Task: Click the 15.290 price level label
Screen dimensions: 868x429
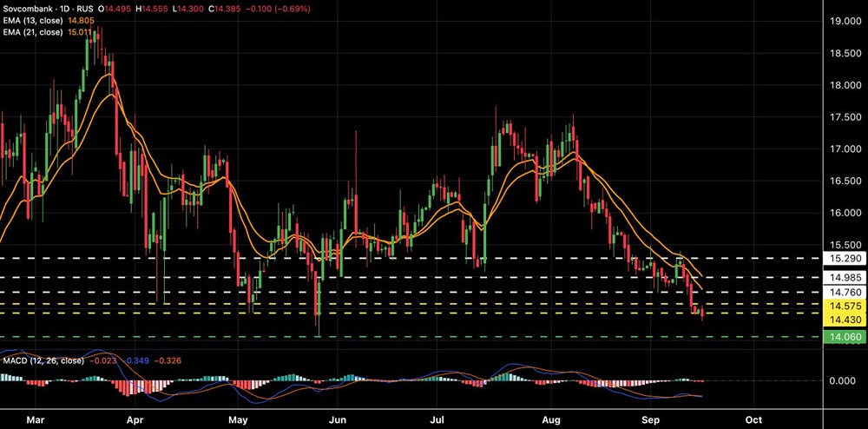Action: pyautogui.click(x=845, y=259)
